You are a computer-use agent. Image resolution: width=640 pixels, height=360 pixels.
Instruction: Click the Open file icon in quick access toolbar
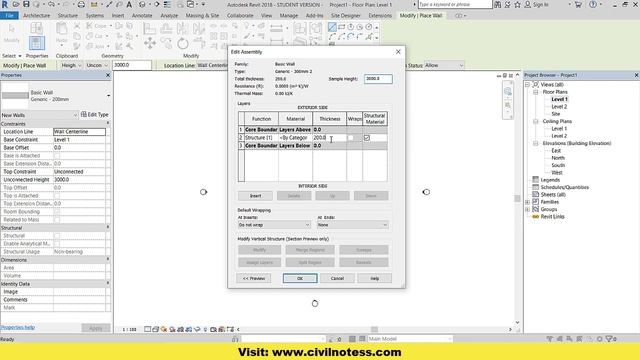pos(16,4)
